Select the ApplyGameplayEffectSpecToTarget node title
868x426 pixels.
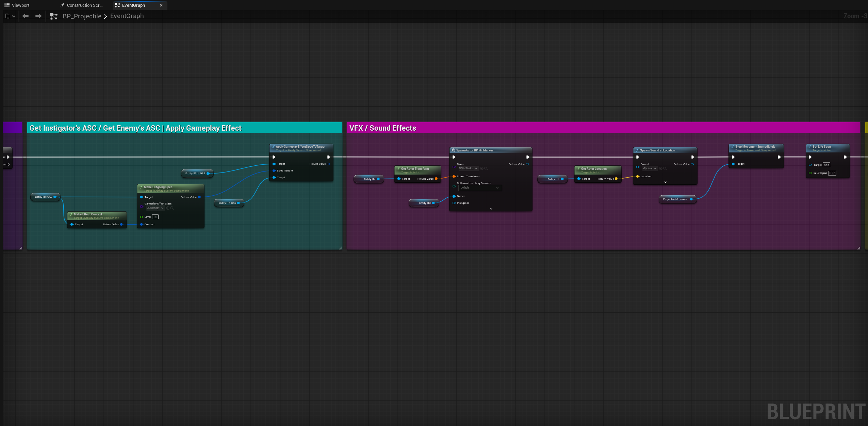pyautogui.click(x=300, y=147)
